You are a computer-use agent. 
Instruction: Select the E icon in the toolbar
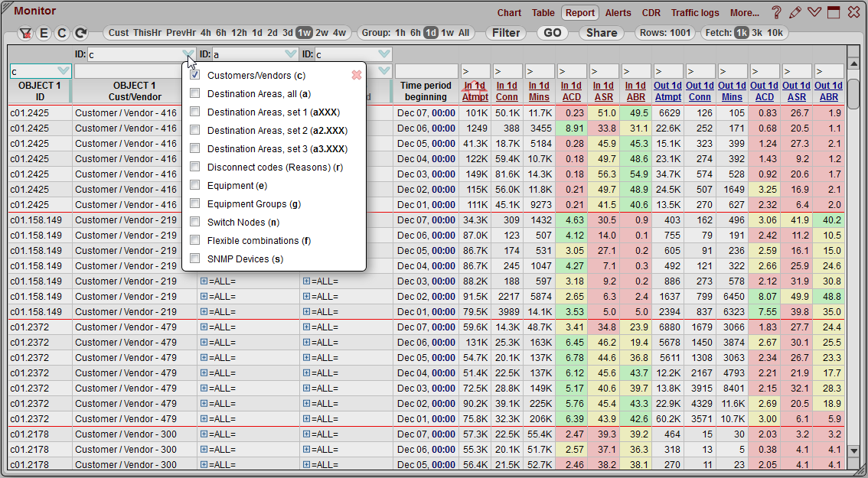pyautogui.click(x=44, y=33)
